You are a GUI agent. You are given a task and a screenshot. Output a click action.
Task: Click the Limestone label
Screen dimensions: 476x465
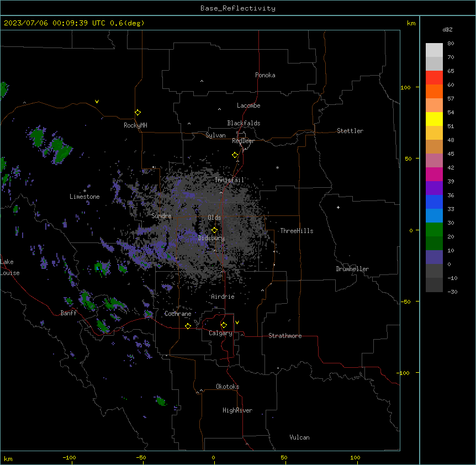click(84, 197)
